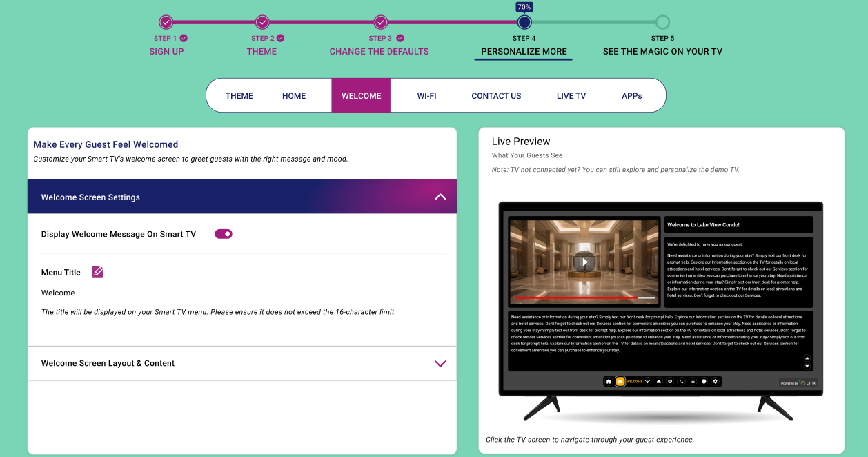Go to Step 2 THEME in progress bar
The width and height of the screenshot is (868, 457).
click(262, 51)
